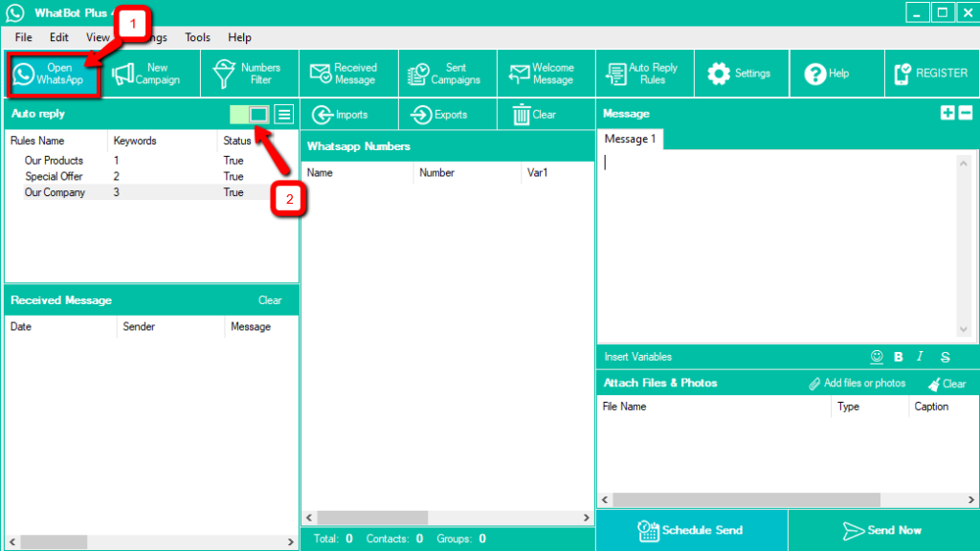Viewport: 980px width, 551px height.
Task: Open the Tools menu
Action: 197,37
